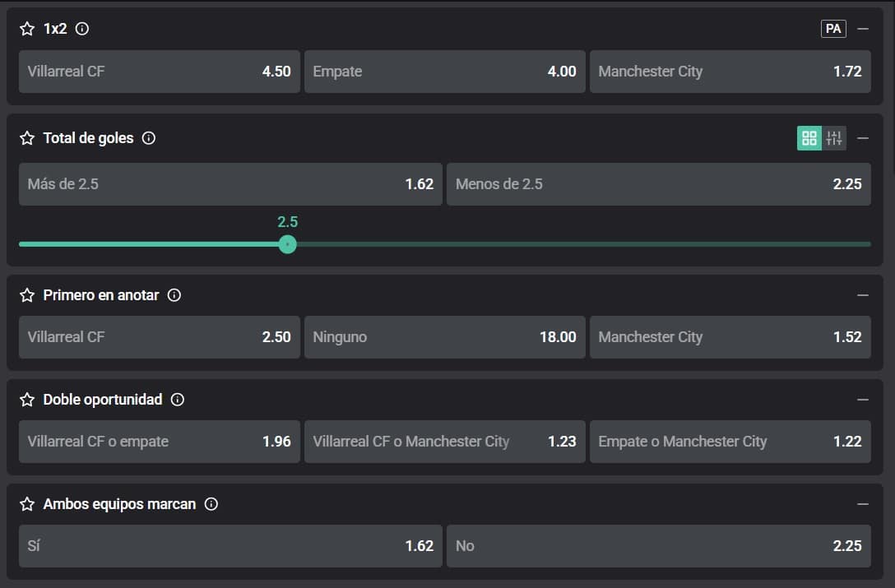Pick Empate at 4.00 odds
This screenshot has width=895, height=588.
coord(444,72)
